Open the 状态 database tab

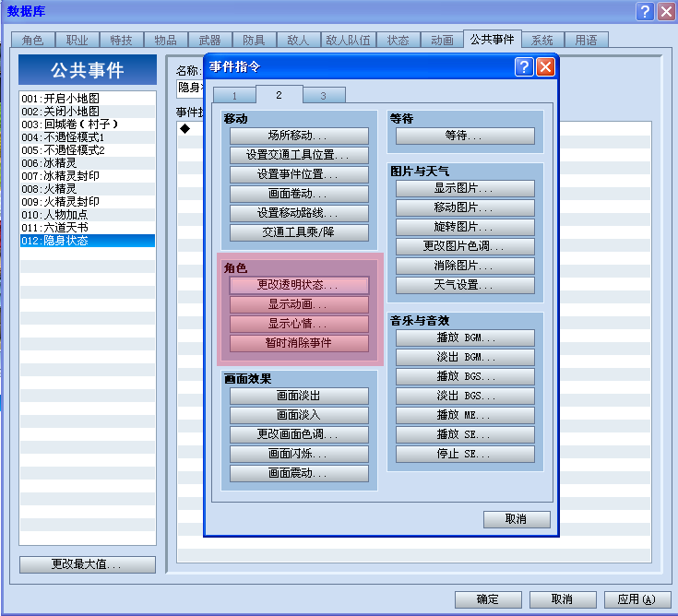pyautogui.click(x=398, y=41)
